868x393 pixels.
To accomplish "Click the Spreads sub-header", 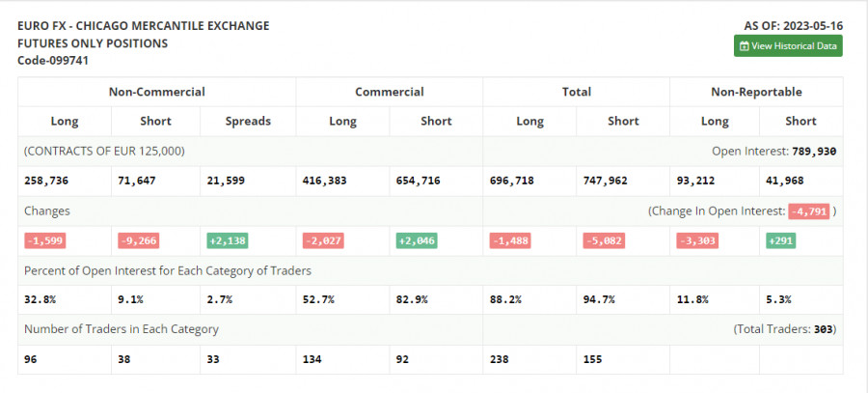I will pos(248,122).
